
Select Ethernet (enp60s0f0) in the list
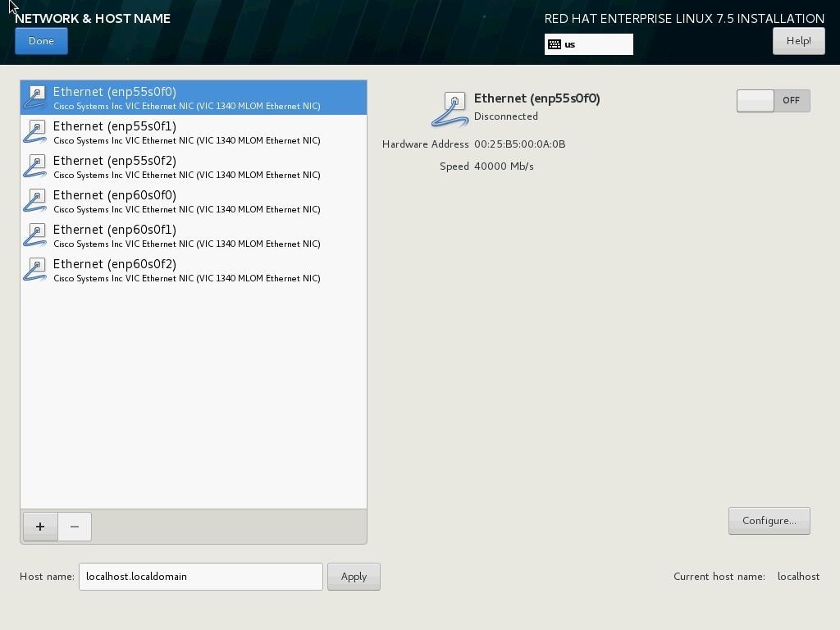click(x=194, y=201)
